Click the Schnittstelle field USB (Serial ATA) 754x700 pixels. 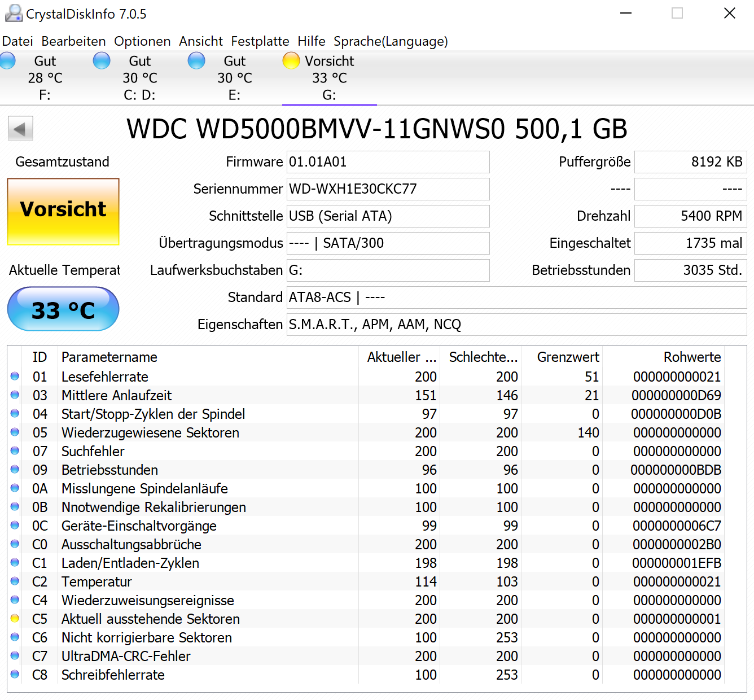tap(388, 216)
